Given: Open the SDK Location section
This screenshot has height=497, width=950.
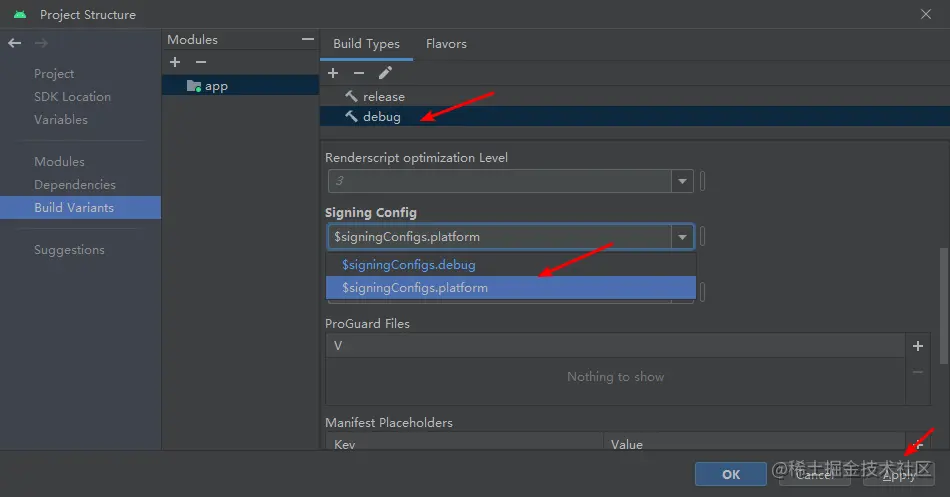Looking at the screenshot, I should point(72,96).
